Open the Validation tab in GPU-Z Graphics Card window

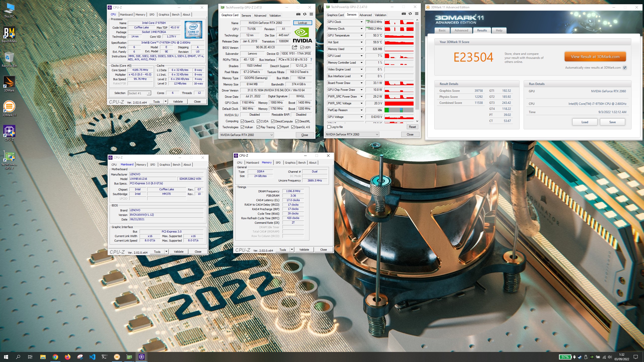click(275, 16)
